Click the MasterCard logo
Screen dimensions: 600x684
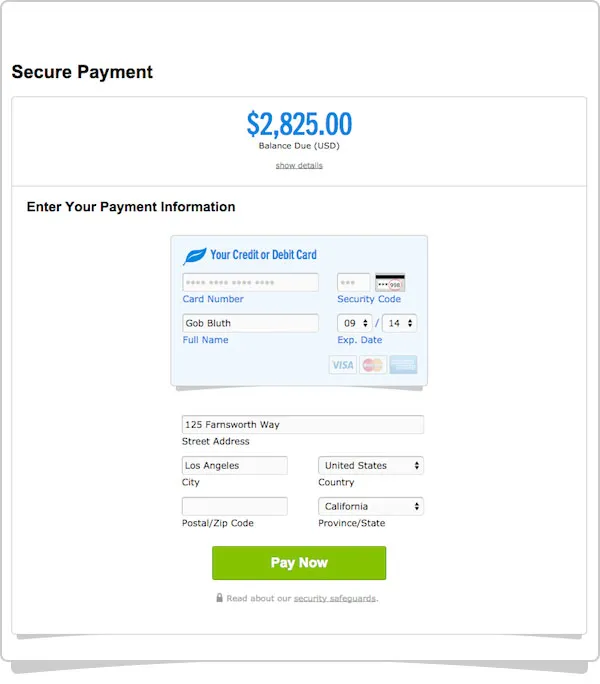(372, 365)
